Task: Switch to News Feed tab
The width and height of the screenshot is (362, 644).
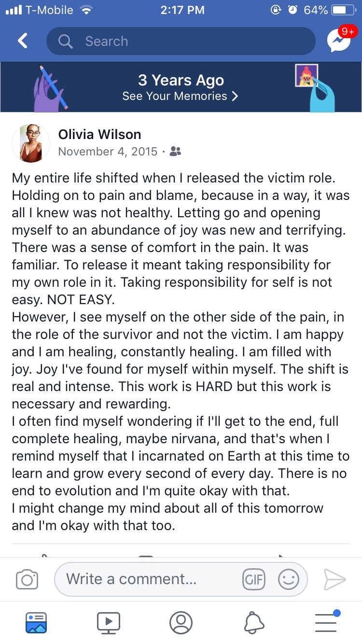Action: click(x=36, y=623)
